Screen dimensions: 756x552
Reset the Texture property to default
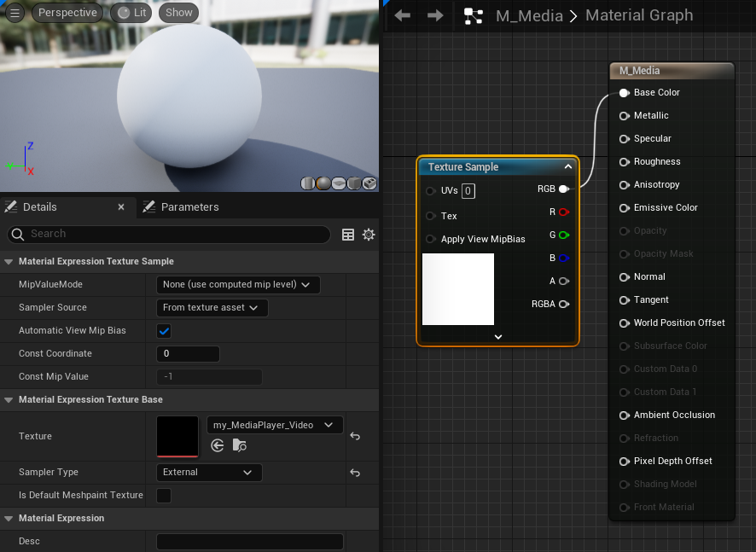[355, 436]
